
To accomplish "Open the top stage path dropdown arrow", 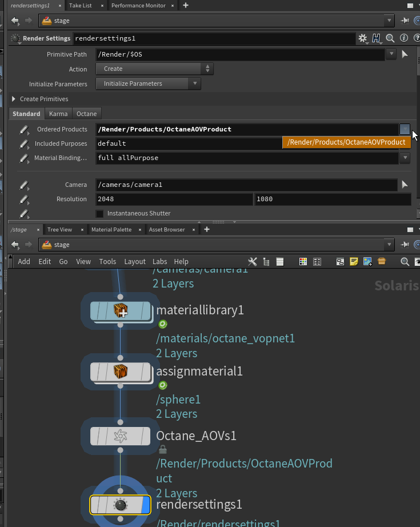I will (389, 21).
